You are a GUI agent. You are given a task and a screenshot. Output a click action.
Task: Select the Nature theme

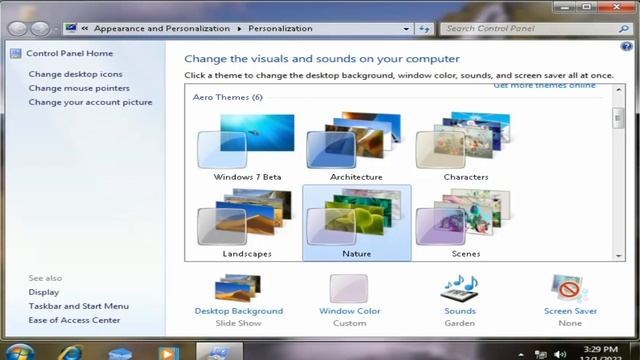357,223
